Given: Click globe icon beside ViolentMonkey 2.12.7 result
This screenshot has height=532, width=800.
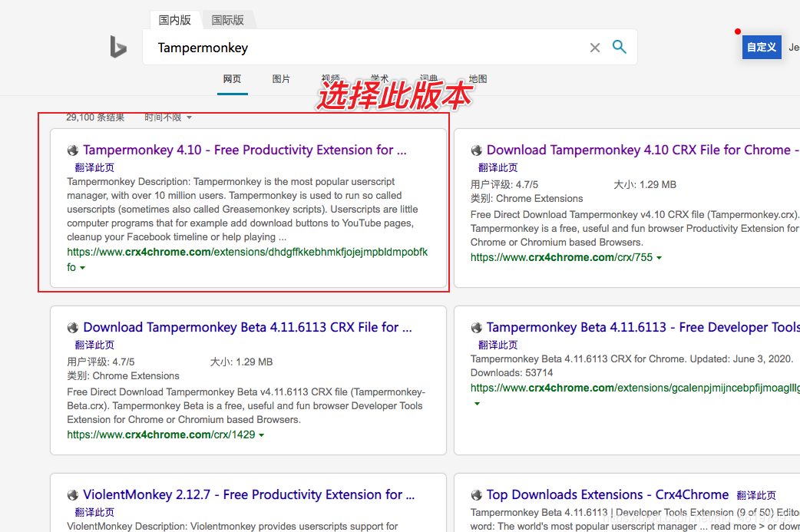Looking at the screenshot, I should coord(72,494).
